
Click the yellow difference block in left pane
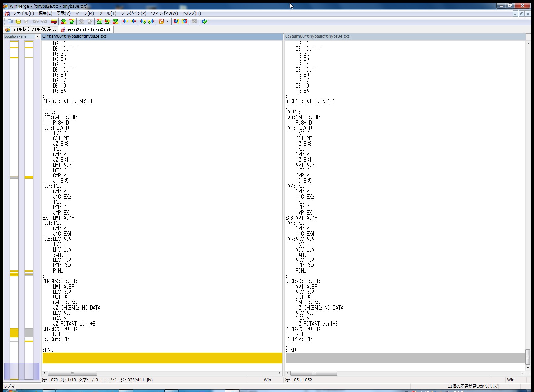pos(162,358)
